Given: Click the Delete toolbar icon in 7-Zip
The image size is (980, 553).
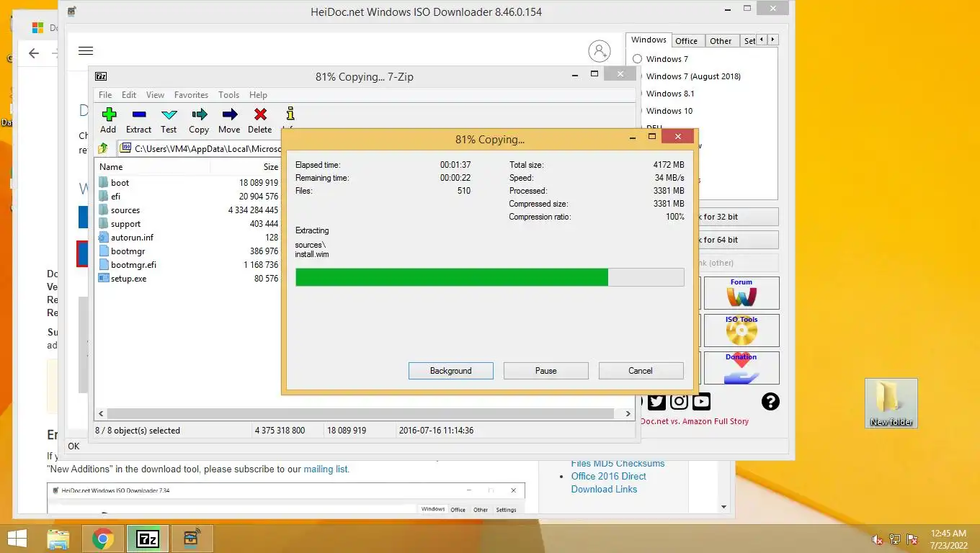Looking at the screenshot, I should pyautogui.click(x=260, y=114).
